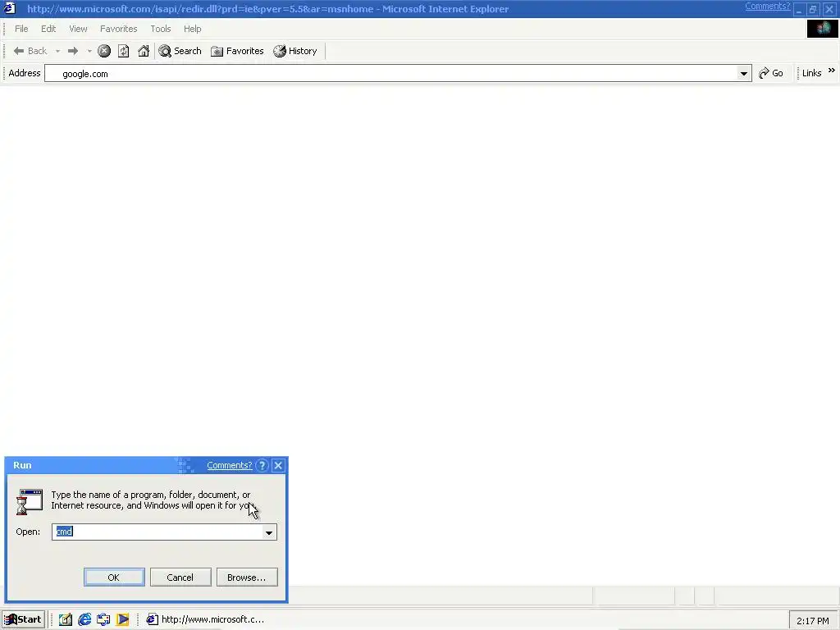Open the Search pane from toolbar
Screen dimensions: 840x630
click(x=180, y=51)
